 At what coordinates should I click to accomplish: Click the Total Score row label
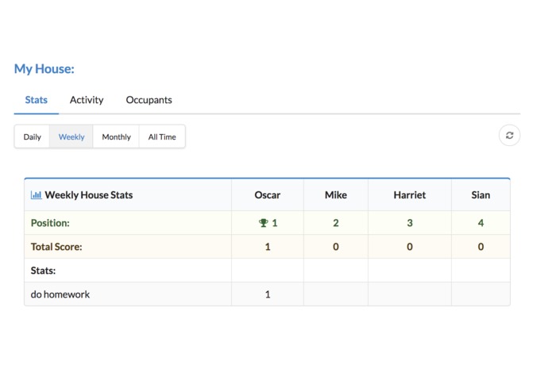56,247
